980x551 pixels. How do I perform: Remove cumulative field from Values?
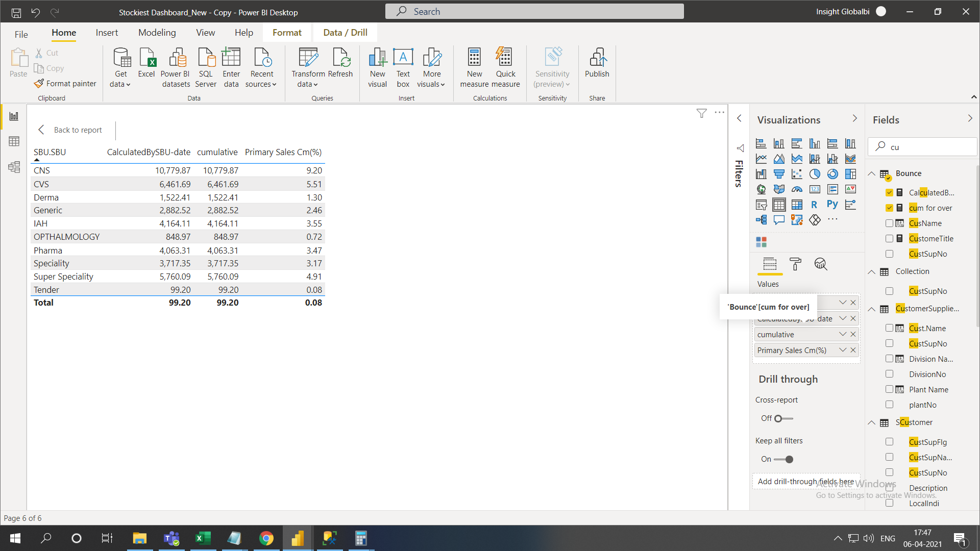point(853,334)
